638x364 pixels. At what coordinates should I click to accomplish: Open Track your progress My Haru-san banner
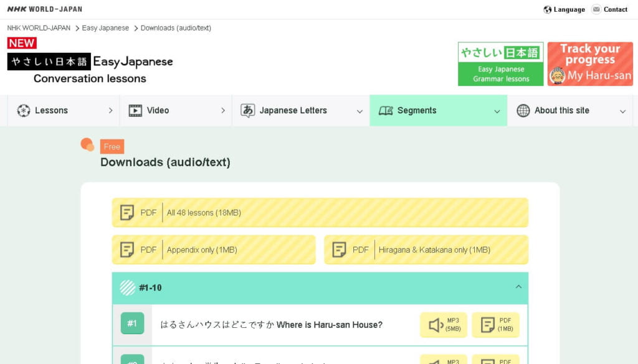coord(590,64)
